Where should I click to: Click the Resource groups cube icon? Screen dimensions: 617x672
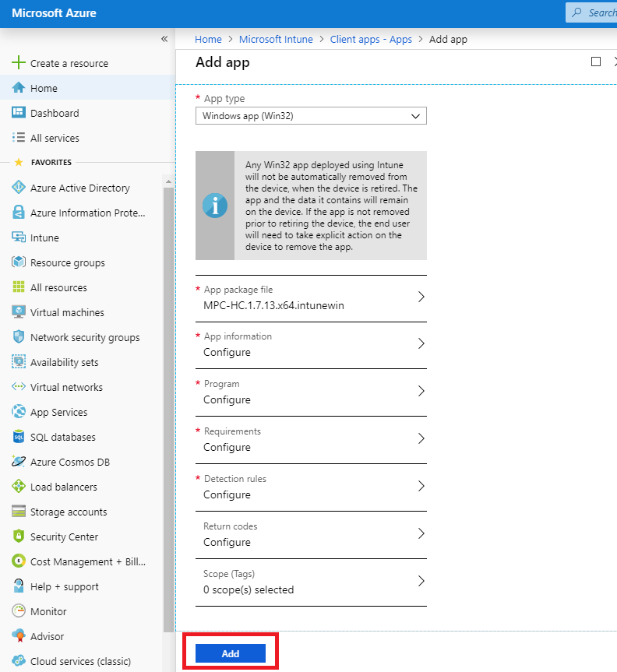pyautogui.click(x=19, y=262)
